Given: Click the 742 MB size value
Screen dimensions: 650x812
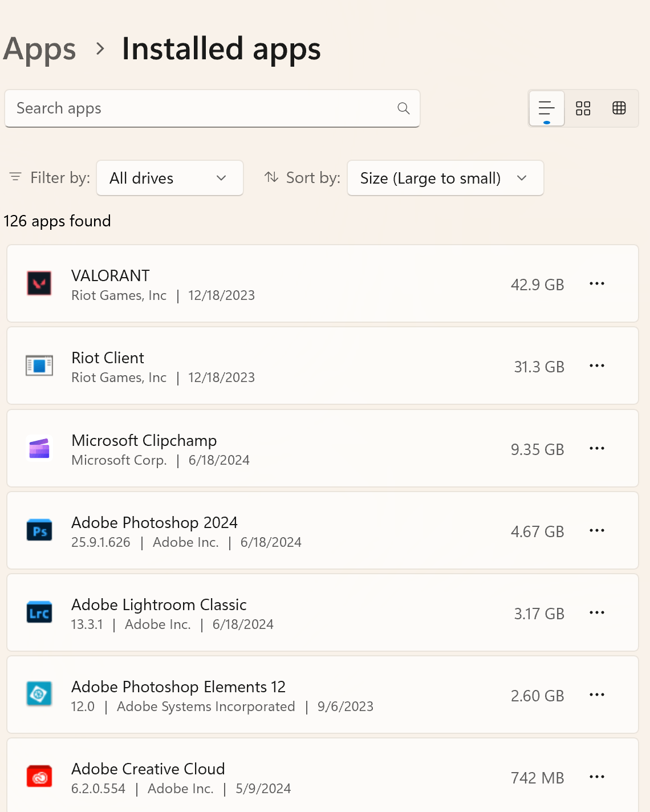Looking at the screenshot, I should tap(537, 778).
